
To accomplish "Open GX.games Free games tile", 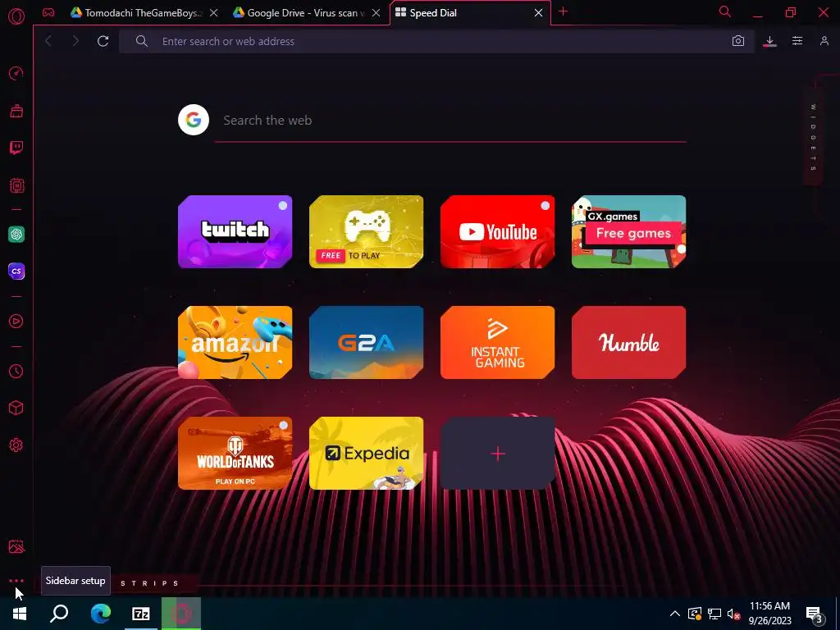I will click(x=629, y=231).
